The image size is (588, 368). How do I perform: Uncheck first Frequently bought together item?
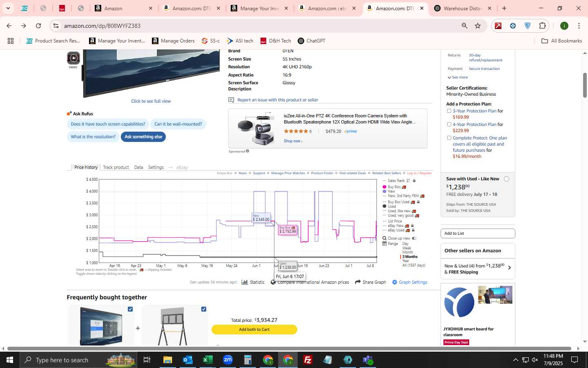(130, 309)
